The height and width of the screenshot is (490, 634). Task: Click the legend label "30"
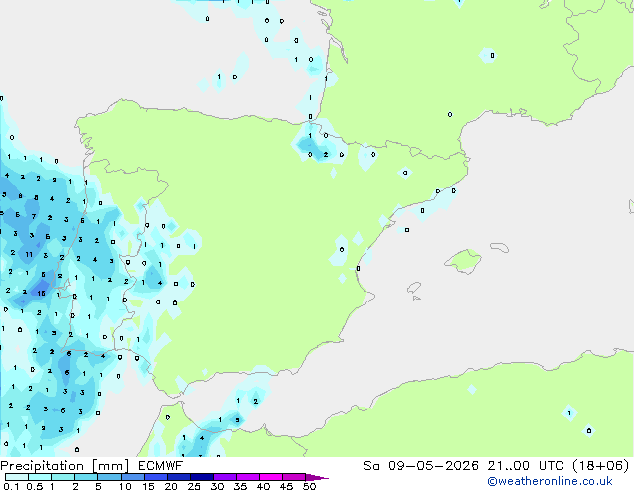pyautogui.click(x=217, y=486)
